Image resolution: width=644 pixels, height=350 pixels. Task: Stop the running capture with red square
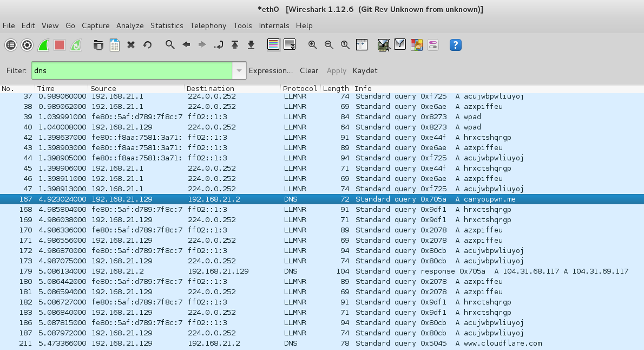(60, 45)
